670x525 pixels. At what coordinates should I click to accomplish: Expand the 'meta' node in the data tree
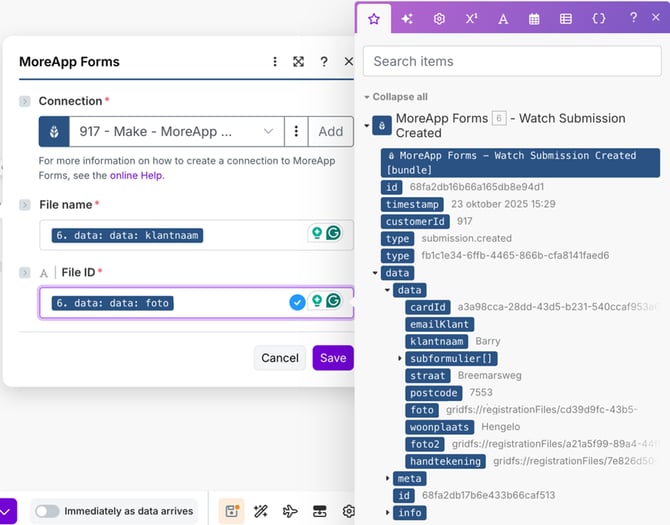(x=388, y=478)
